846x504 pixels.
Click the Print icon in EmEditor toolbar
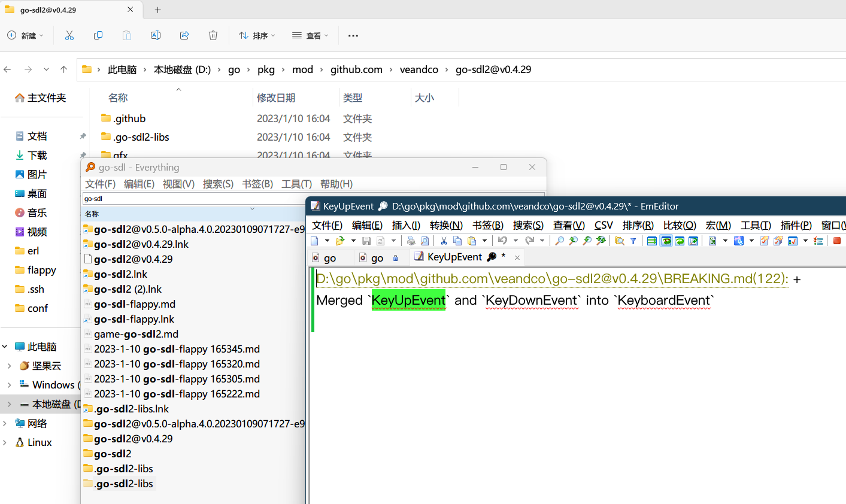[x=411, y=241]
